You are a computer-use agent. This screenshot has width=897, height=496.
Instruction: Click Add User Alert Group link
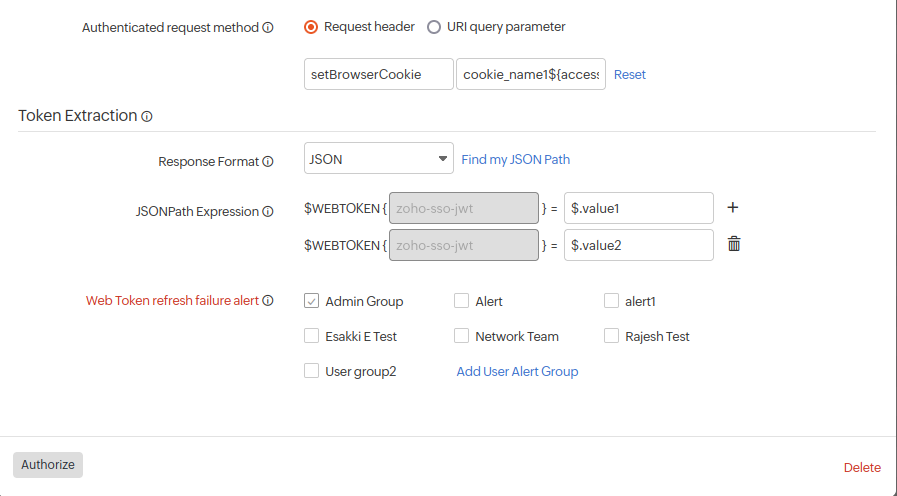[x=517, y=371]
